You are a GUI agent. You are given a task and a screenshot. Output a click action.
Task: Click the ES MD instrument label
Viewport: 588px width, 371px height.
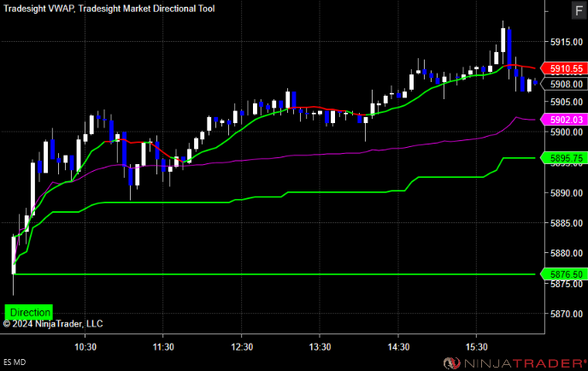pos(15,362)
